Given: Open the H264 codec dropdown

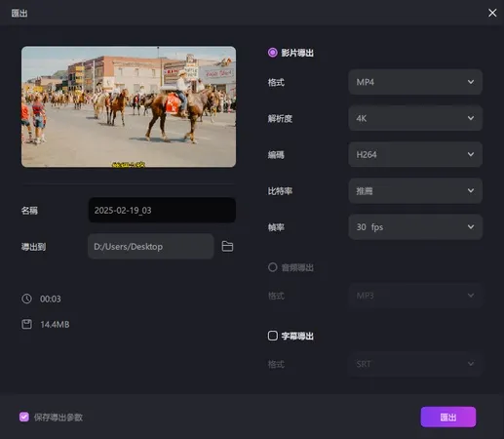Looking at the screenshot, I should 415,154.
